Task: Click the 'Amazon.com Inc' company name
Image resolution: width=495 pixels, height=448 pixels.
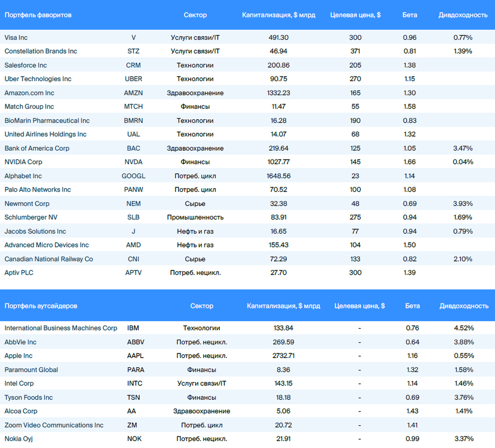Action: click(29, 93)
